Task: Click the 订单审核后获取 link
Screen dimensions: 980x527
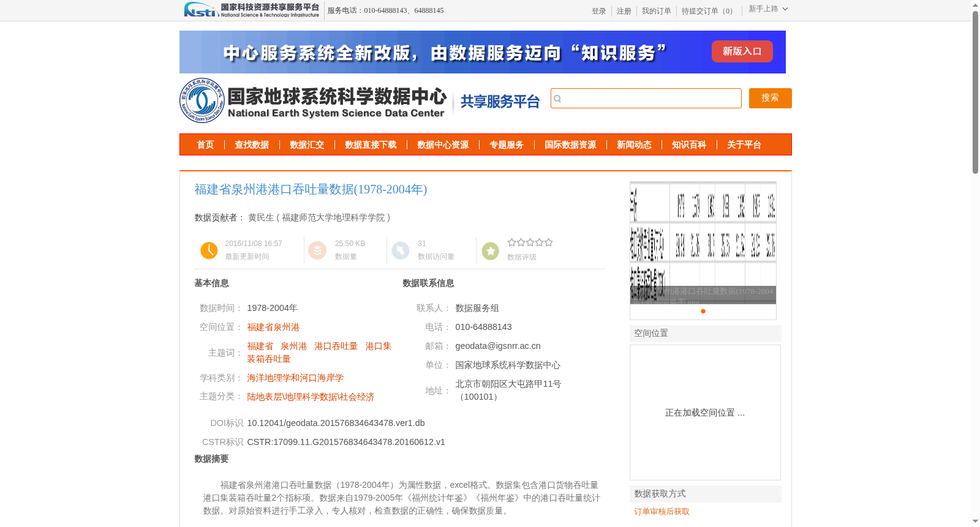Action: (x=661, y=512)
